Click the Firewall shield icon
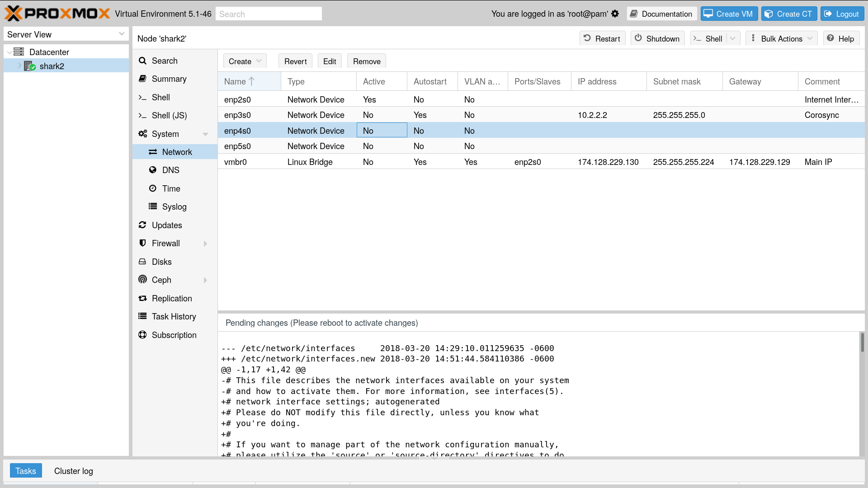 click(142, 243)
